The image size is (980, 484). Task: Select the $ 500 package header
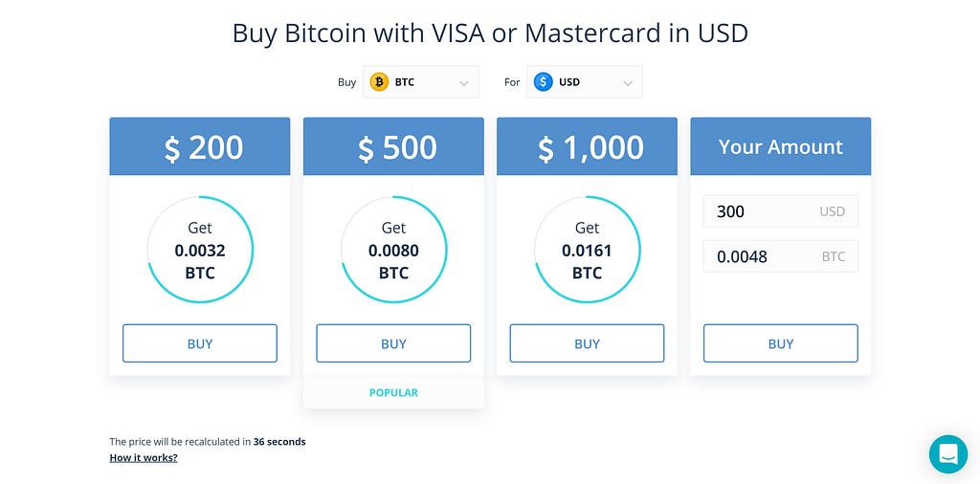(x=393, y=146)
